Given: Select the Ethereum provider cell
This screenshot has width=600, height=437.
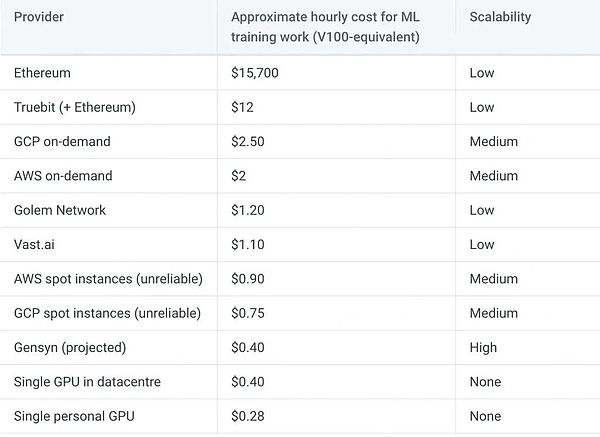Looking at the screenshot, I should (43, 73).
